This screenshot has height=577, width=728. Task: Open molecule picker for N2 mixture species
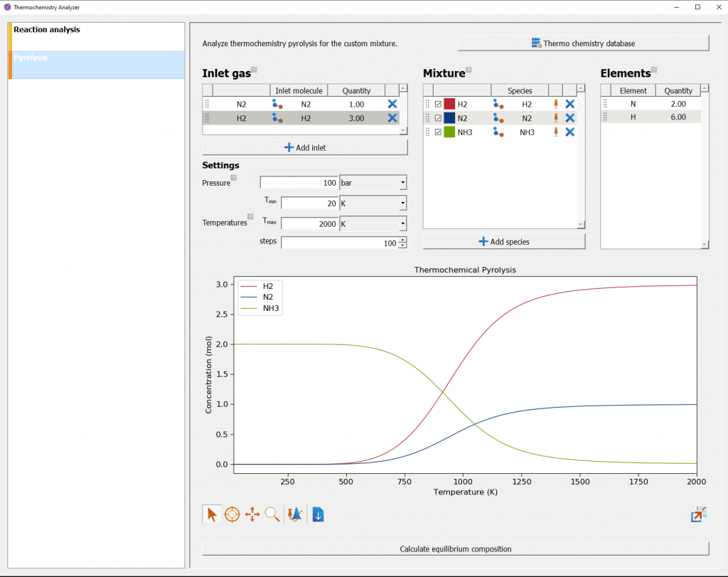click(498, 119)
